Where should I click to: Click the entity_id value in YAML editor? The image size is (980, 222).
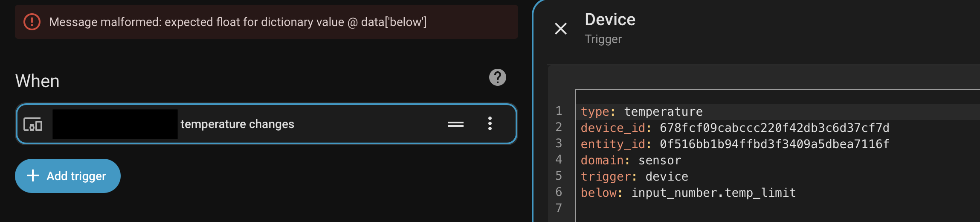coord(774,144)
